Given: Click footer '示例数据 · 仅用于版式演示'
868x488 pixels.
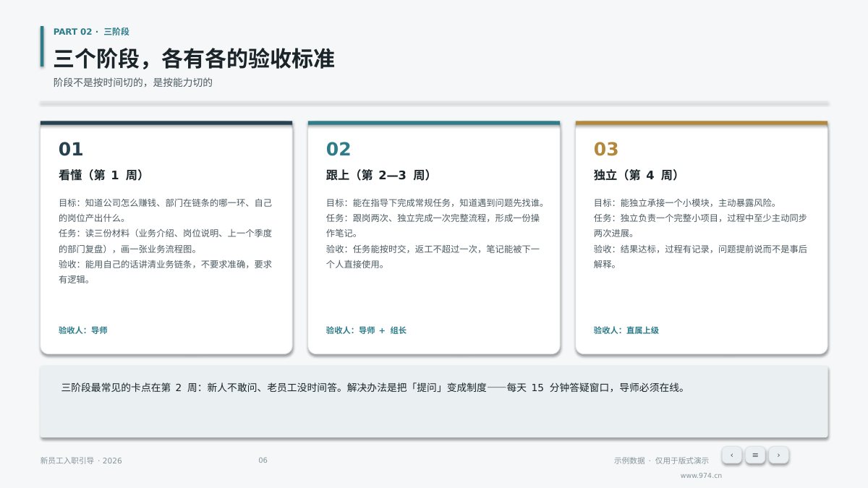Looking at the screenshot, I should [x=661, y=461].
